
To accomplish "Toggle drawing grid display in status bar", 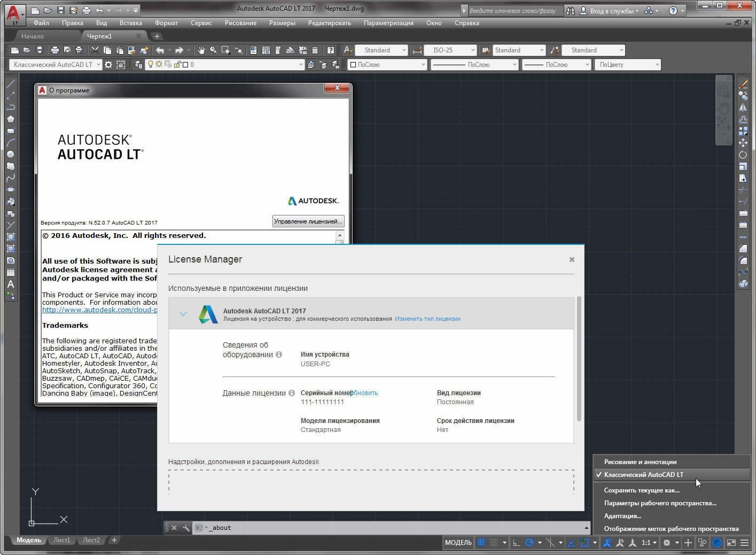I will (x=481, y=543).
